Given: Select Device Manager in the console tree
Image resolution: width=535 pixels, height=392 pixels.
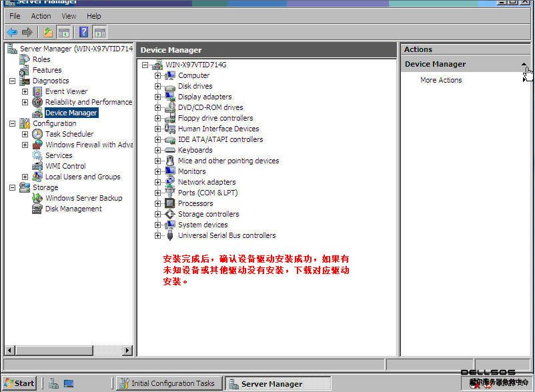Looking at the screenshot, I should click(x=71, y=113).
